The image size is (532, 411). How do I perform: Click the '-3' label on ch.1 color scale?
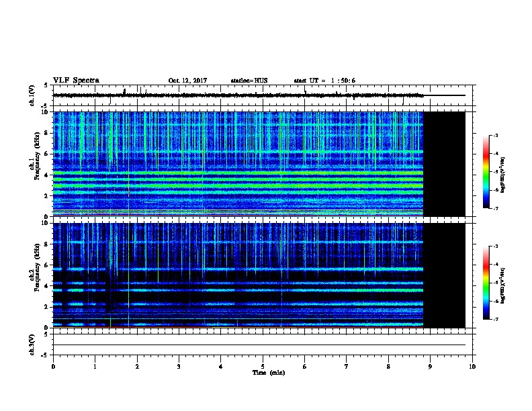(495, 136)
